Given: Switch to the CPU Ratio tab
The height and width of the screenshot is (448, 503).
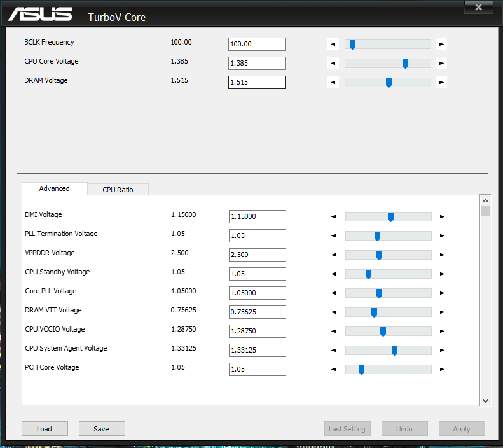Looking at the screenshot, I should tap(118, 190).
